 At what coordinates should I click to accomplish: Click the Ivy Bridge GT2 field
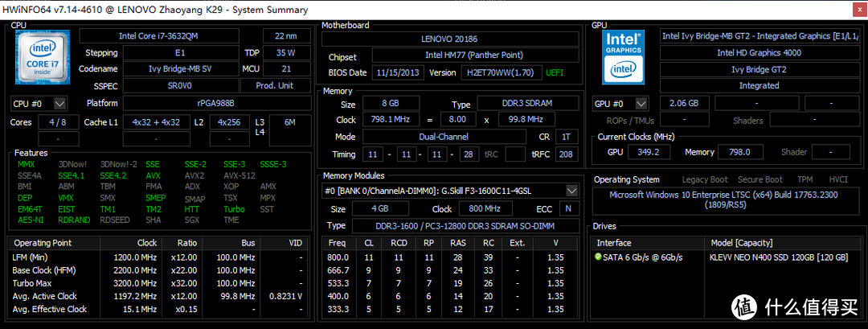[759, 69]
